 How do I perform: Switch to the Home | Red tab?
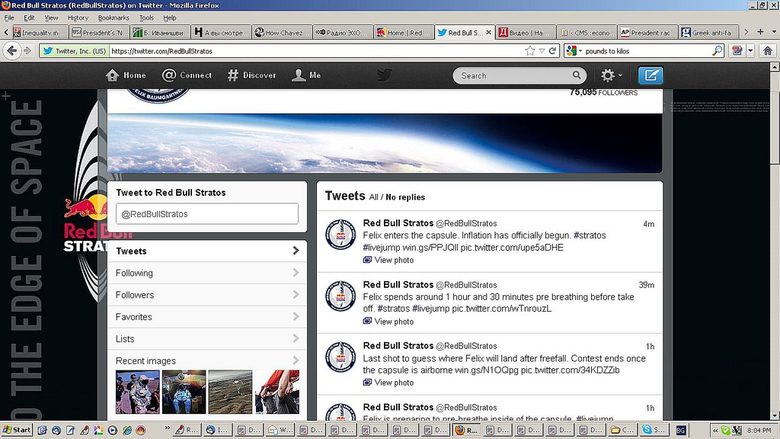[x=403, y=32]
